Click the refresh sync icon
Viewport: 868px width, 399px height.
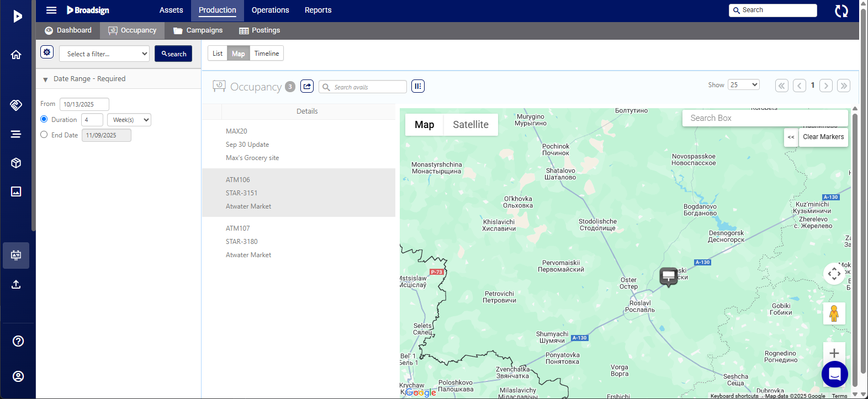tap(841, 11)
